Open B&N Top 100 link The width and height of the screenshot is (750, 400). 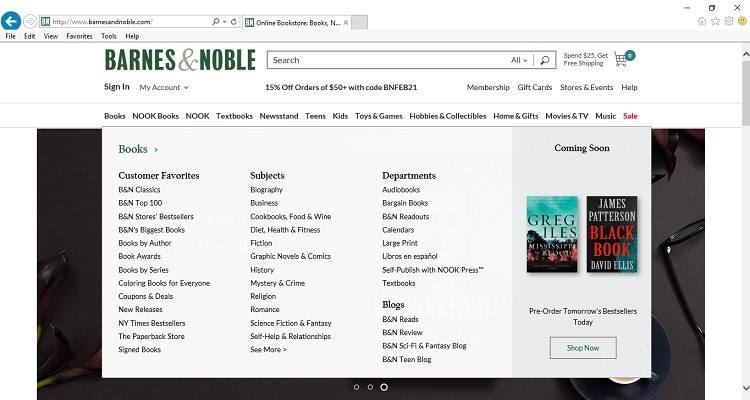click(140, 203)
